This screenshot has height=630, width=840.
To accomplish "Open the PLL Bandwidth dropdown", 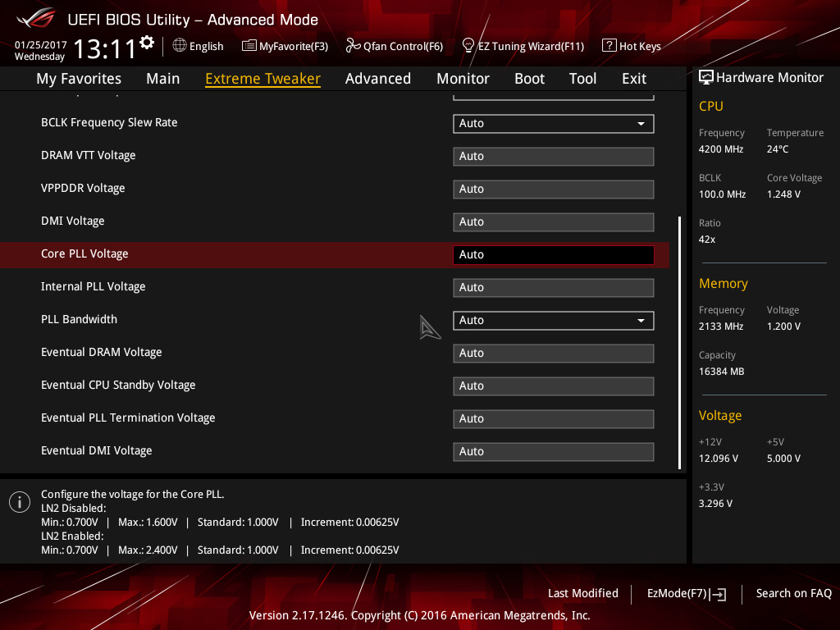I will (554, 321).
